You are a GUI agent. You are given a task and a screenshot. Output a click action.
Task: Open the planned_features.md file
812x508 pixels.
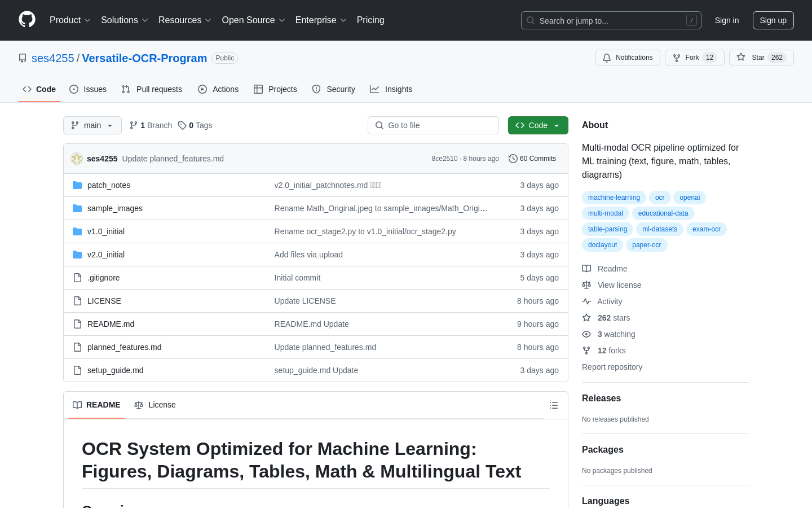[125, 347]
